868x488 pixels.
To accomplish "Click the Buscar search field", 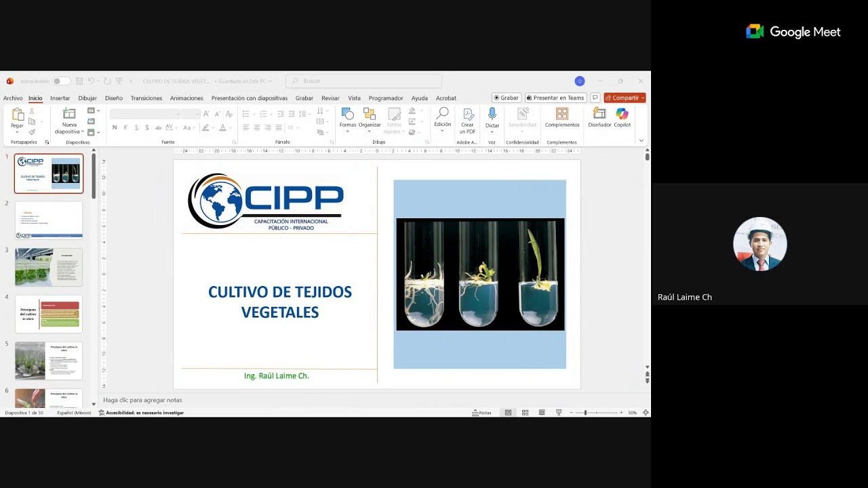I will point(363,81).
